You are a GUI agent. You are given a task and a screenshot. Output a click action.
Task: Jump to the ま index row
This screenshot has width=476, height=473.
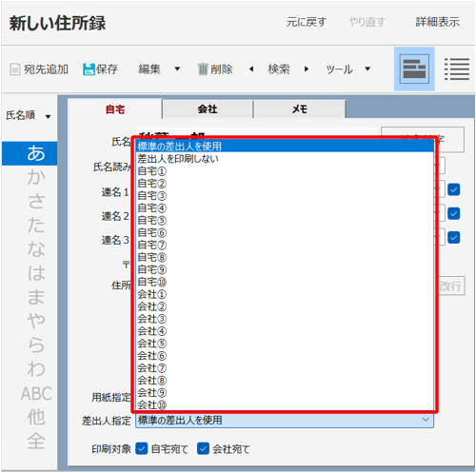pos(30,297)
